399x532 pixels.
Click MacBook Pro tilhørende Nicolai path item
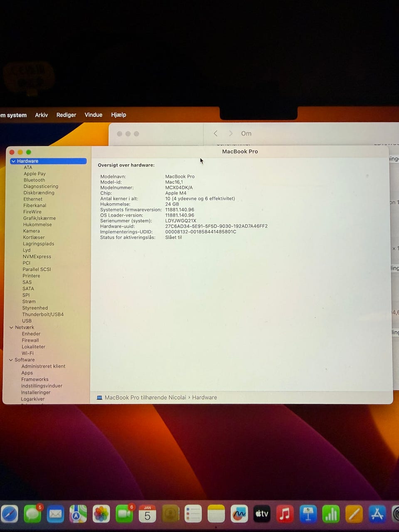(x=145, y=397)
